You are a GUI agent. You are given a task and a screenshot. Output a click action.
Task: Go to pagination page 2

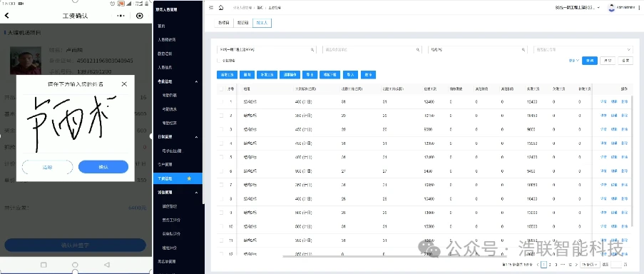click(551, 265)
